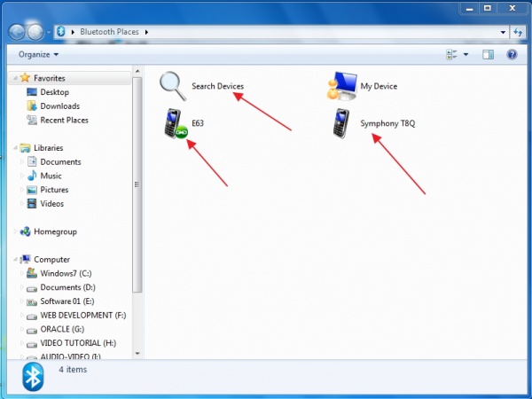The width and height of the screenshot is (532, 399).
Task: Click the E63 label text
Action: (x=198, y=123)
